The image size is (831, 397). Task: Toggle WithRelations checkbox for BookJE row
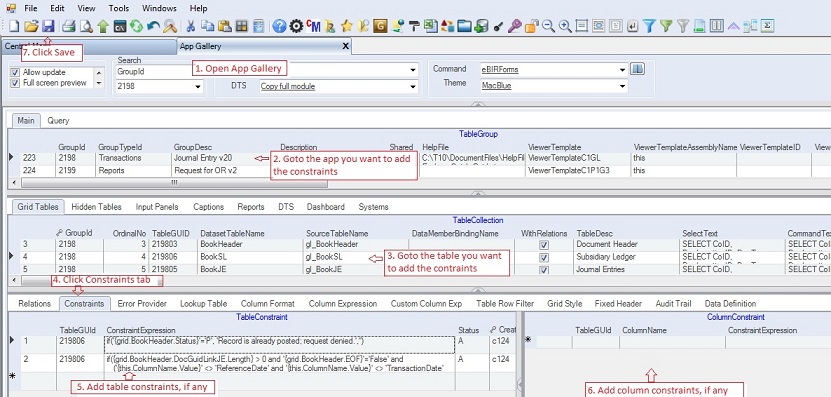point(544,269)
